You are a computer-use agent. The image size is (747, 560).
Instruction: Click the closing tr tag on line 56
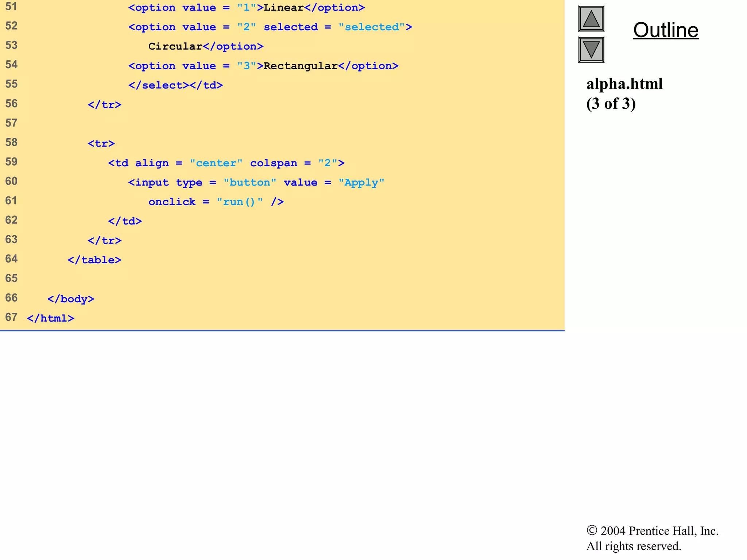coord(104,105)
